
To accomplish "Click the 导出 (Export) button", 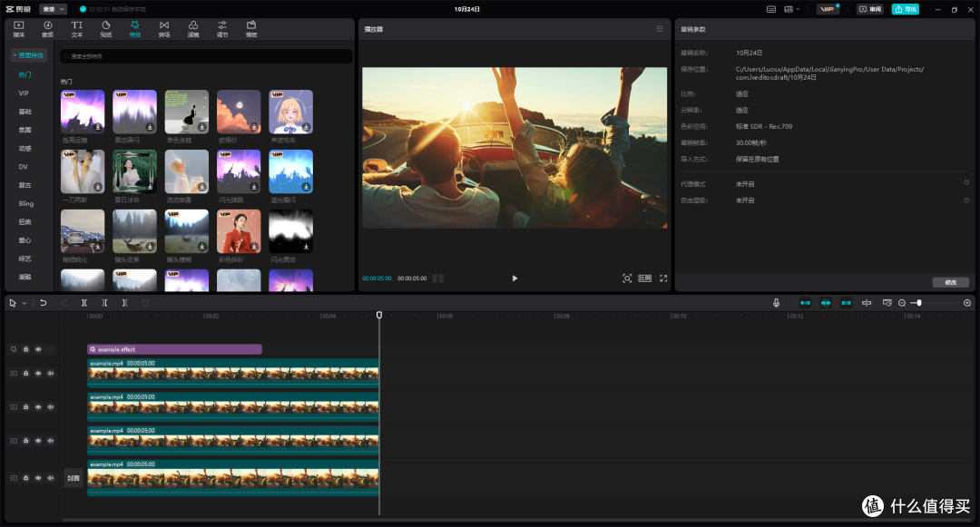I will pyautogui.click(x=905, y=9).
